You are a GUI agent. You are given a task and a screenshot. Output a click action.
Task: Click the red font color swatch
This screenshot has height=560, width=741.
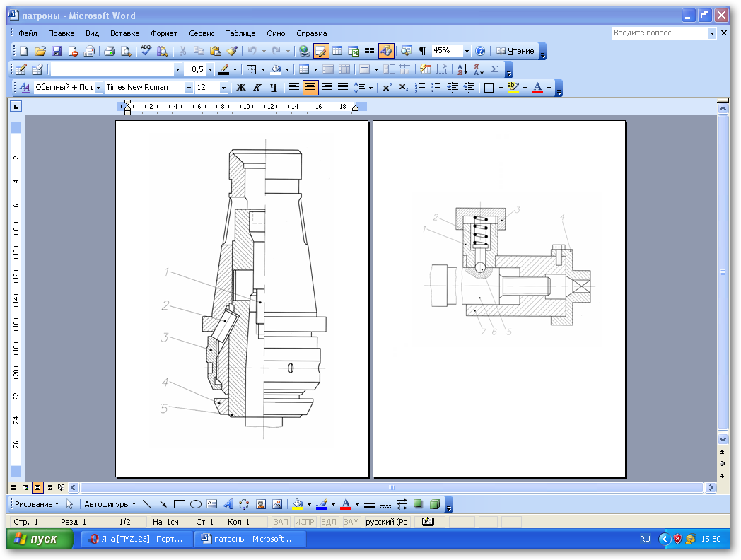[x=537, y=88]
